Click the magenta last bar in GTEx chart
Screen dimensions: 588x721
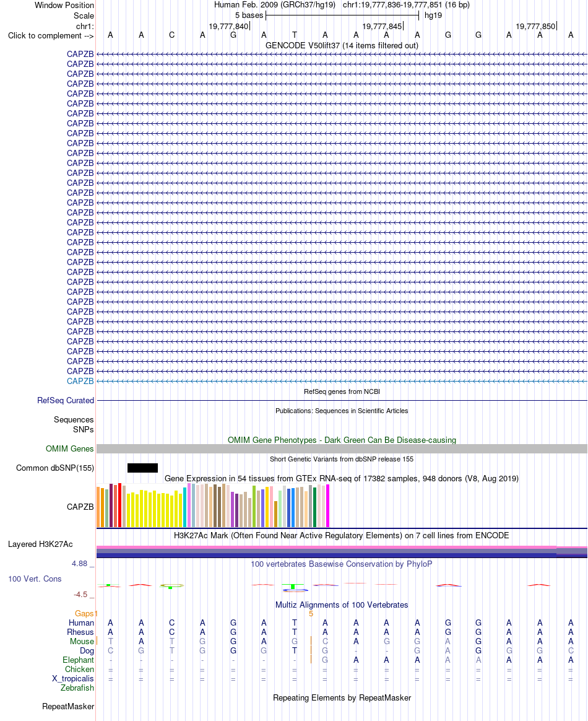[327, 506]
